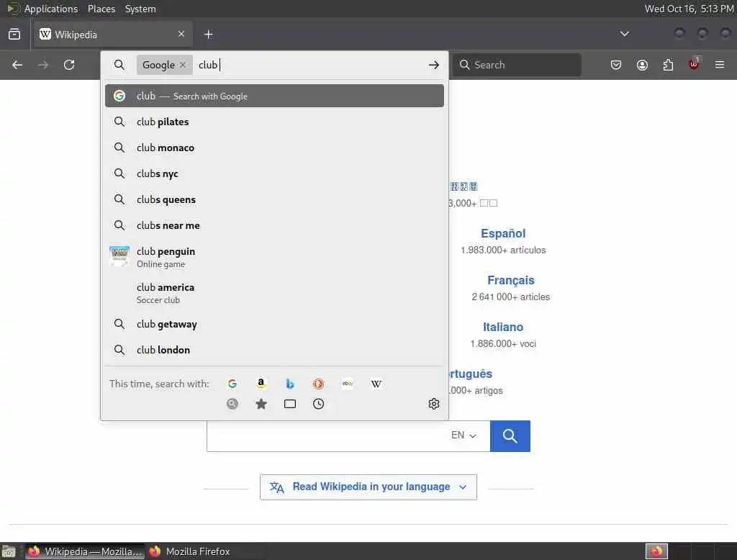
Task: Open the Places menu
Action: click(x=101, y=9)
